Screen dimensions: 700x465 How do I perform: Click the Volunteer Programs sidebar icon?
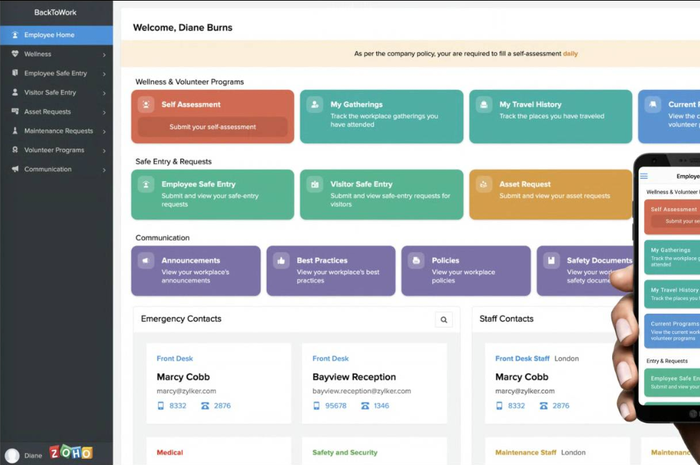point(15,149)
